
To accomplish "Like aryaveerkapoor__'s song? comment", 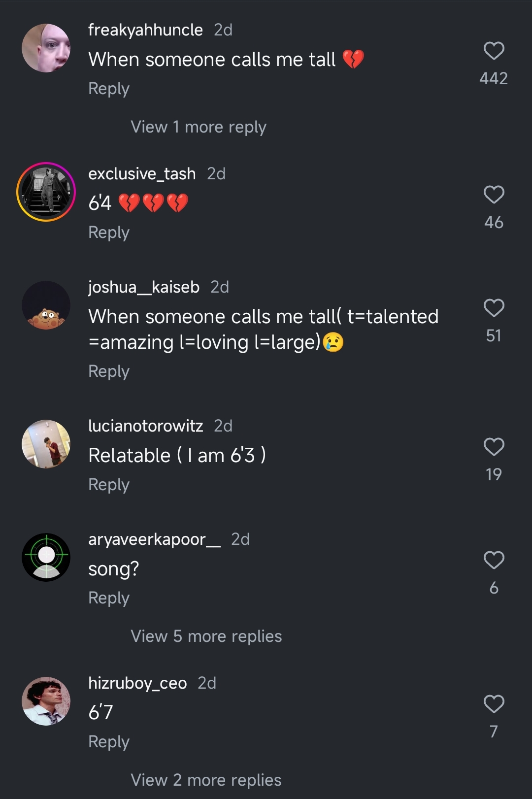I will 494,560.
